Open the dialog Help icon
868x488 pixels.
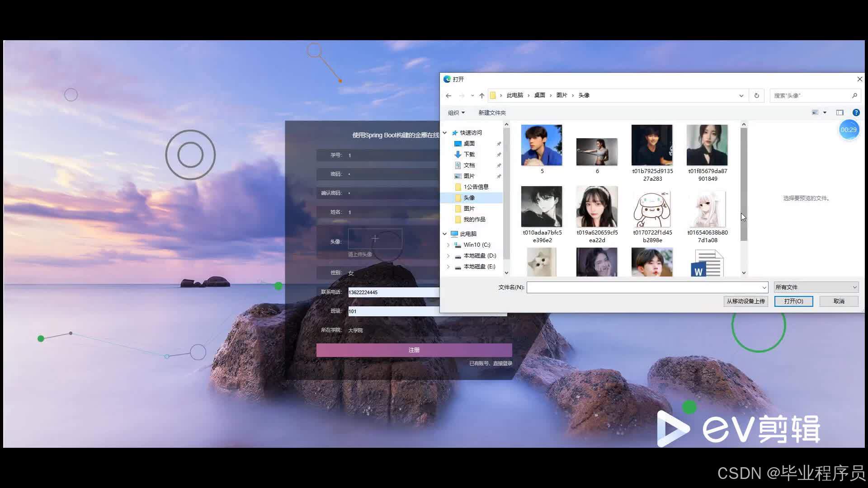pos(856,113)
